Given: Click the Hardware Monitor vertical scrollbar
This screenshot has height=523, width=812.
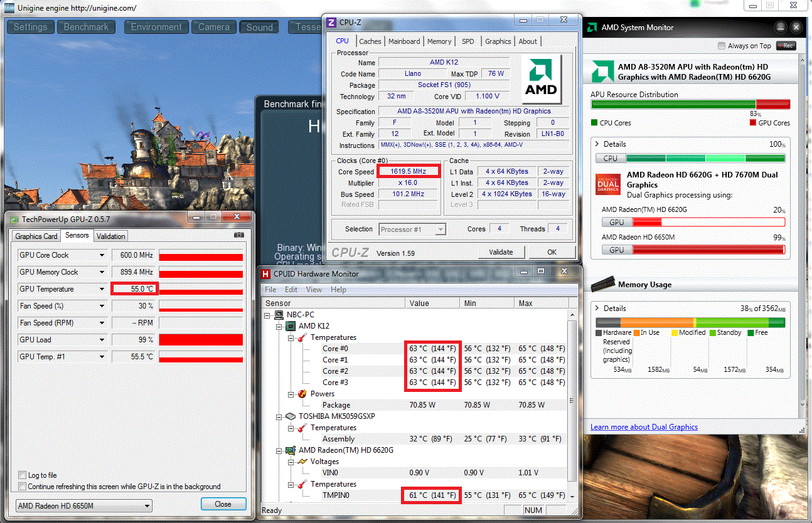Looking at the screenshot, I should [x=572, y=404].
